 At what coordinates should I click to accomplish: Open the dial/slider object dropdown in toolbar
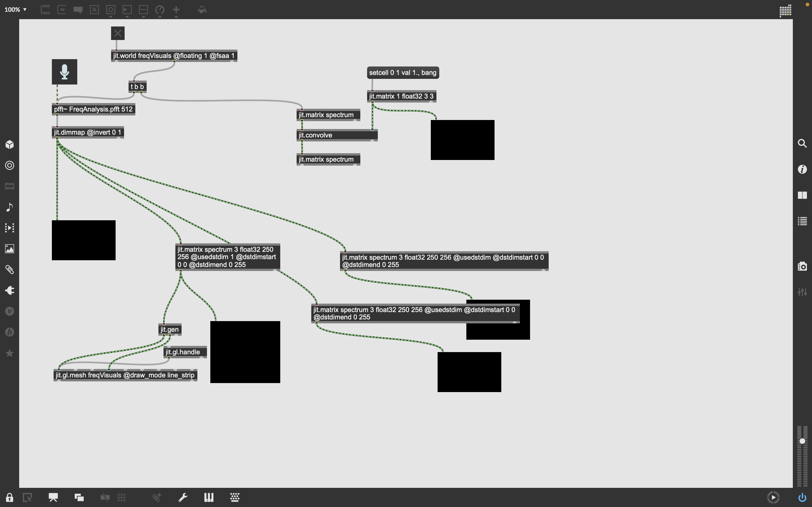[x=160, y=10]
